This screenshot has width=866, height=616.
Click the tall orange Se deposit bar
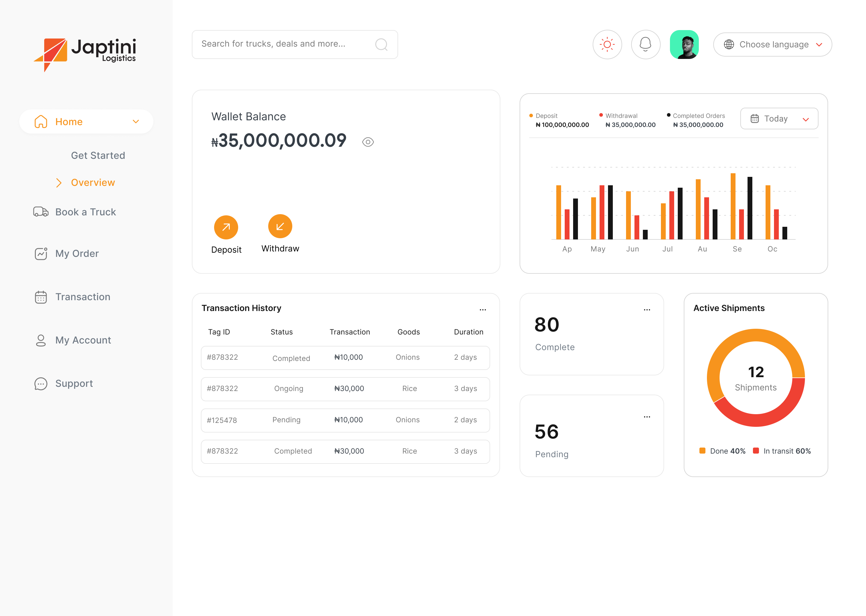click(x=733, y=206)
